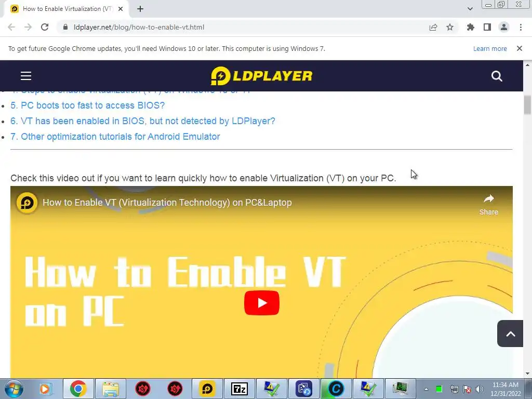The height and width of the screenshot is (399, 532).
Task: Play the YouTube video with red button
Action: 262,303
